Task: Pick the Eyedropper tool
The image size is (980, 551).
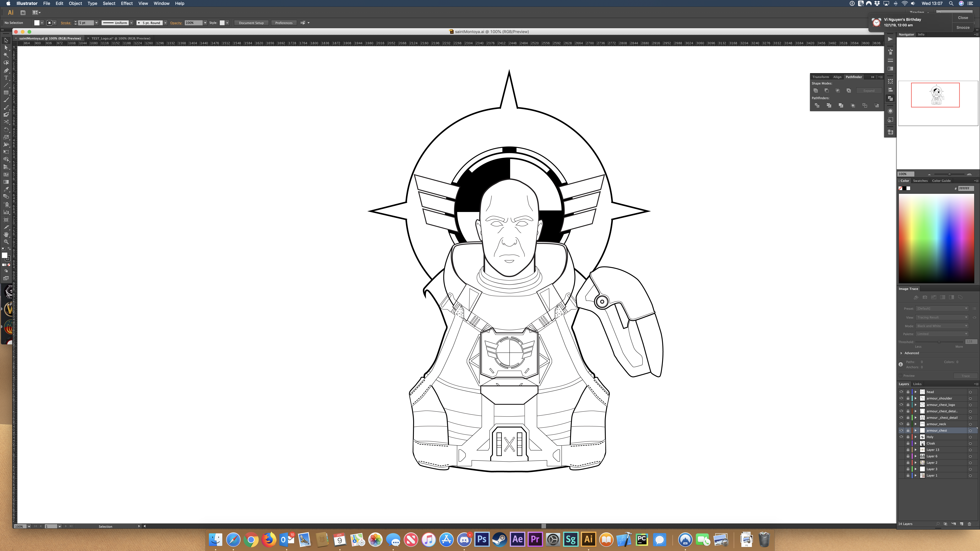Action: pos(6,189)
